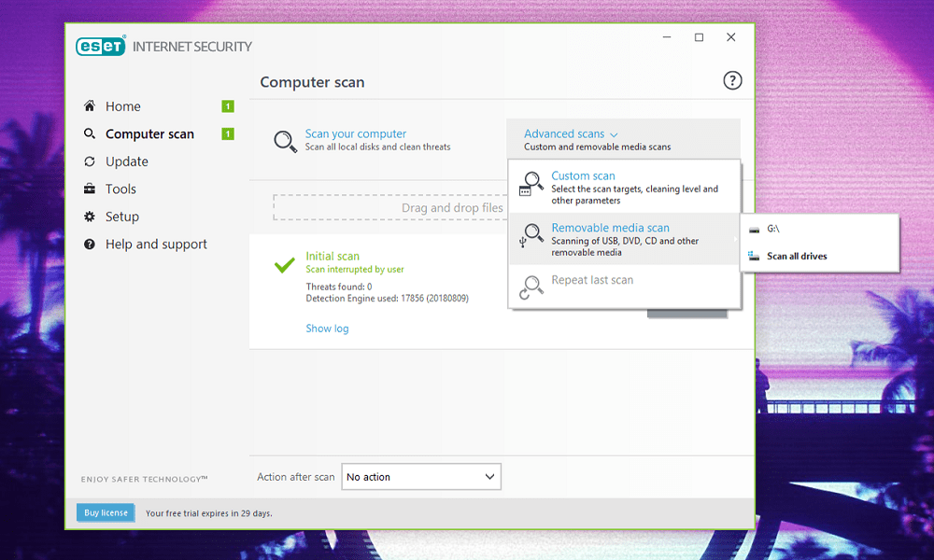Open Help and support
Viewport: 934px width, 560px height.
click(x=156, y=244)
